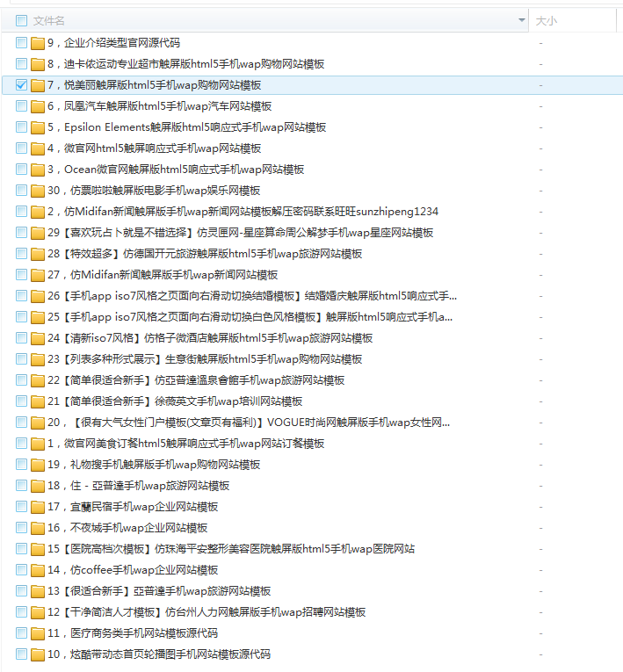Open folder 23【列表多种形式展示】生意街
The width and height of the screenshot is (623, 672).
tap(205, 359)
